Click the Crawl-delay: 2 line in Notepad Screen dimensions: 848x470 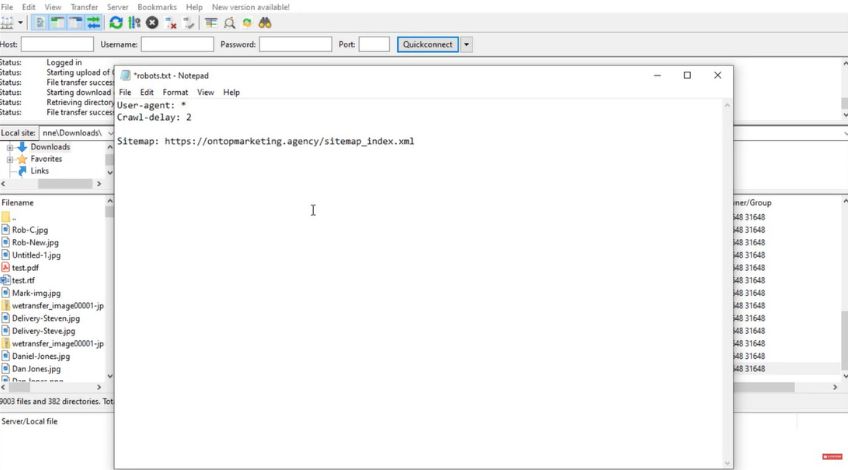tap(154, 117)
